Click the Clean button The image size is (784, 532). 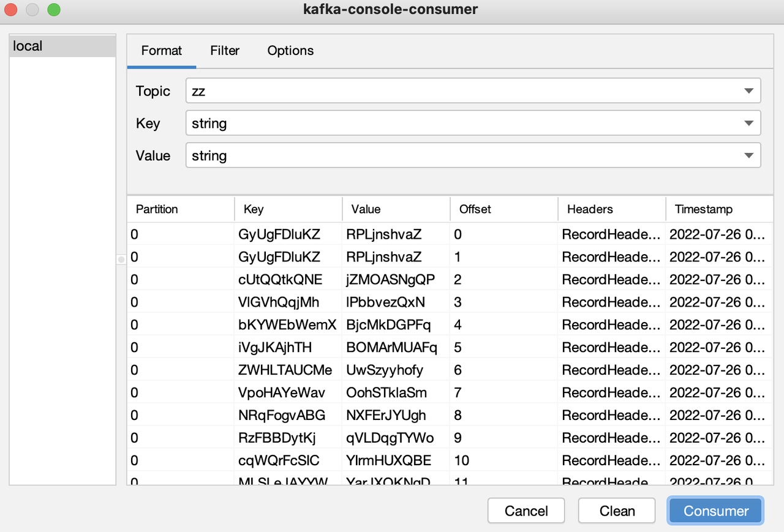tap(616, 511)
